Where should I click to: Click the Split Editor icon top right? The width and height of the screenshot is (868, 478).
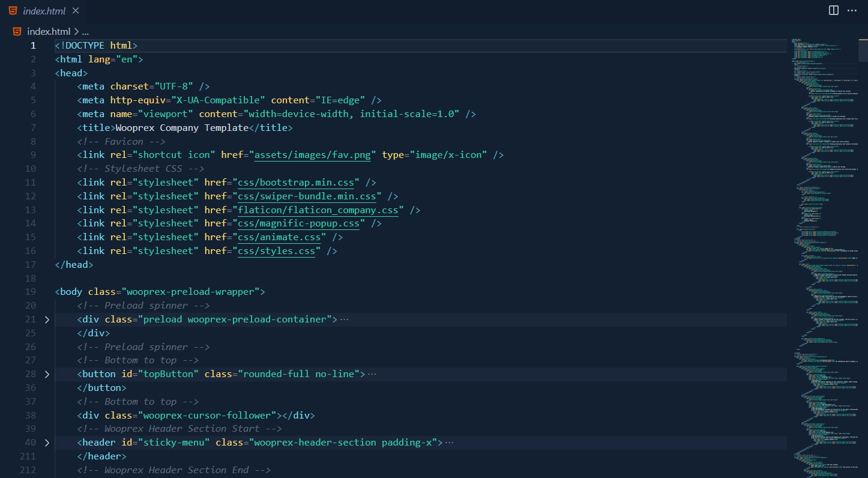tap(833, 10)
